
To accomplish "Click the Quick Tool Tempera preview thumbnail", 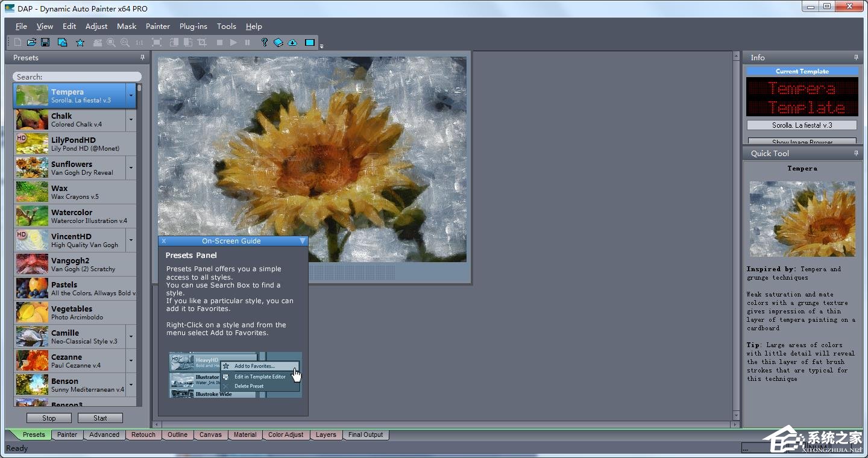I will point(802,219).
